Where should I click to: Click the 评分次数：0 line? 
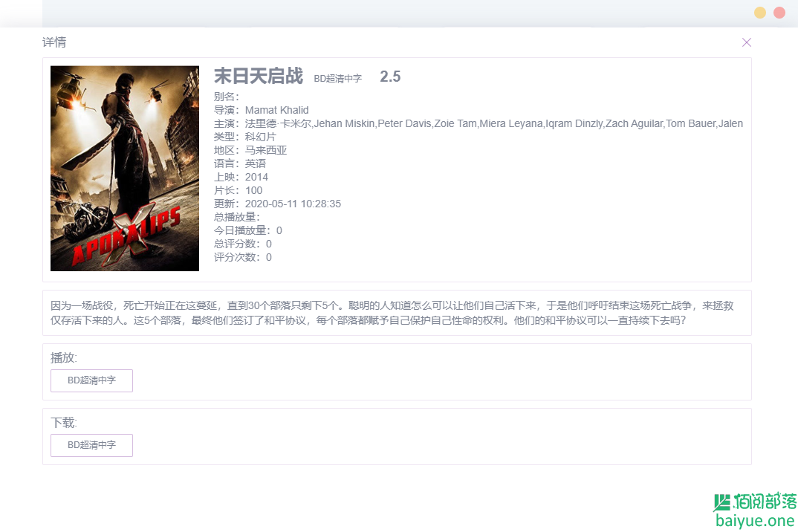[243, 257]
